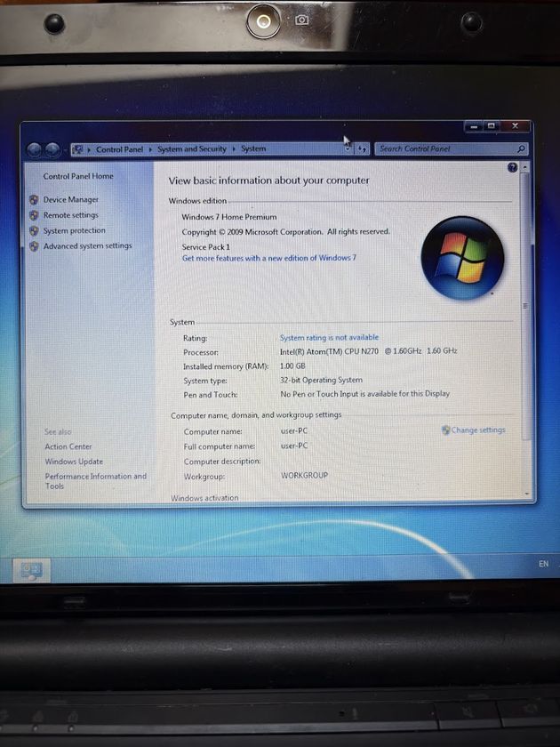The image size is (560, 747).
Task: Expand arrow after System and Security breadcrumb
Action: (235, 149)
